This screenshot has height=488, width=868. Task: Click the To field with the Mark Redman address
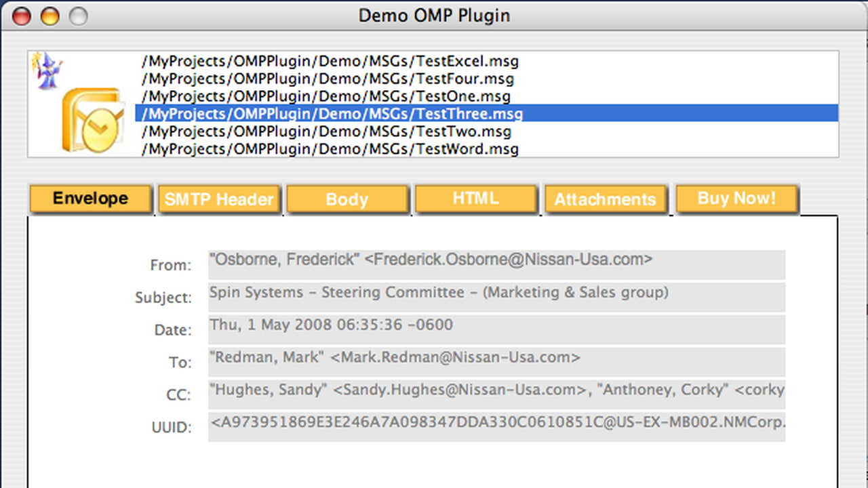coord(496,362)
